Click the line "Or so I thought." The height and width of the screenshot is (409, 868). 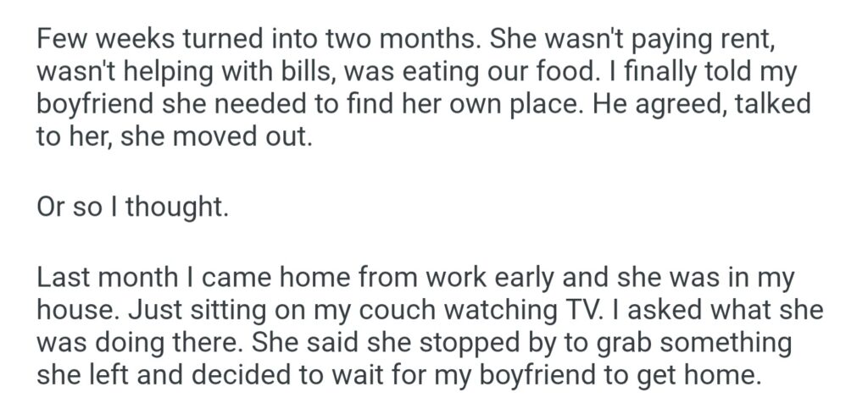pos(132,207)
